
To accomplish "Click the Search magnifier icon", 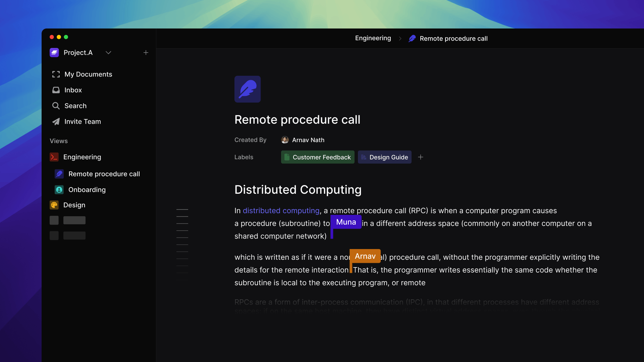I will point(56,106).
